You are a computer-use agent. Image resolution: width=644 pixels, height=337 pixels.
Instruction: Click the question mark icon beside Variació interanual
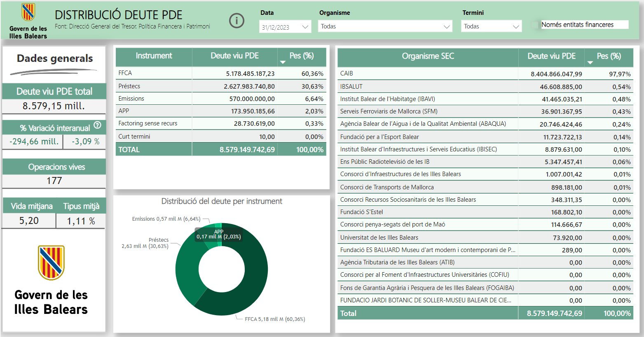pyautogui.click(x=97, y=125)
